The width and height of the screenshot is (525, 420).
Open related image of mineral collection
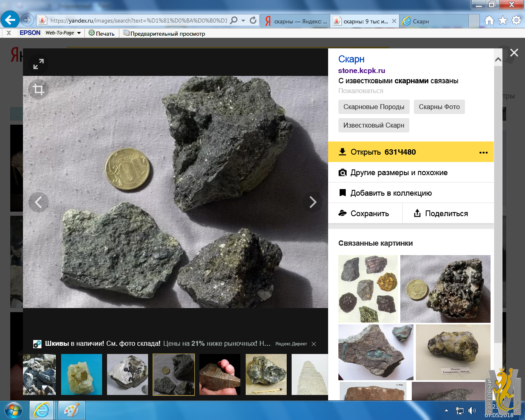point(368,289)
